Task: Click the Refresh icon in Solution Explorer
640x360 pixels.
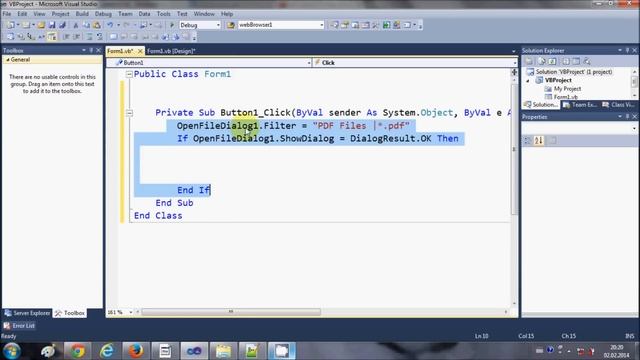Action: pos(552,61)
